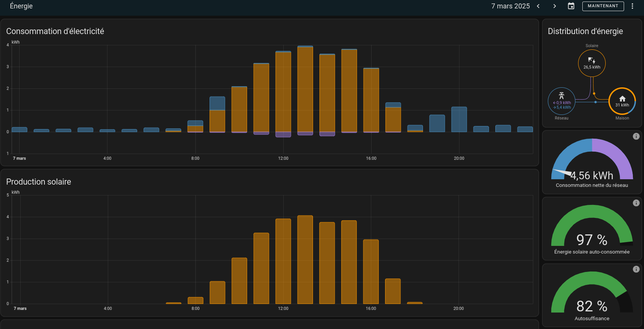The image size is (644, 329).
Task: Click the Réseau grid circle
Action: tap(562, 101)
